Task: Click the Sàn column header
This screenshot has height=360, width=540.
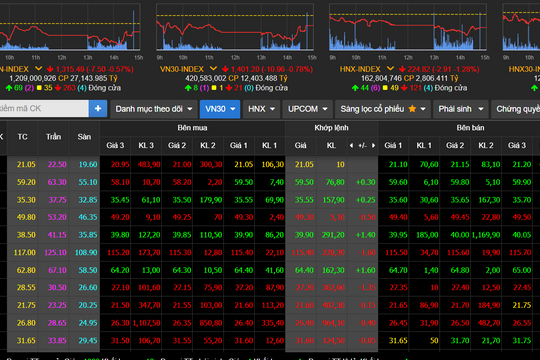Action: 84,137
